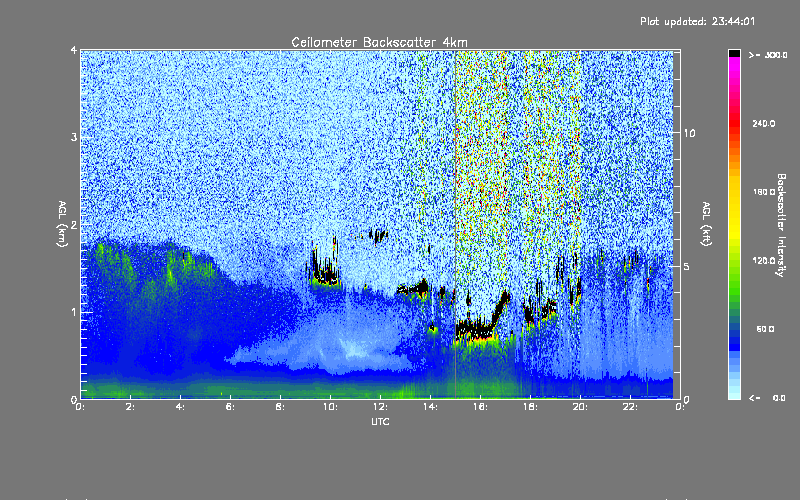Click the black top of the colorbar
This screenshot has width=800, height=500.
click(x=734, y=53)
